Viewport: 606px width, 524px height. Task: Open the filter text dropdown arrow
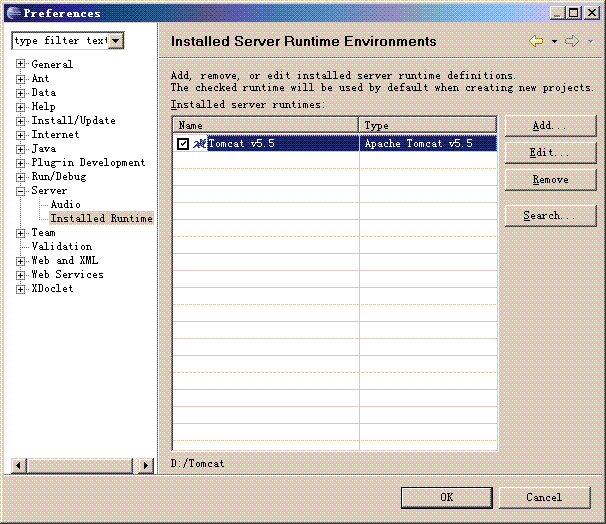[116, 41]
